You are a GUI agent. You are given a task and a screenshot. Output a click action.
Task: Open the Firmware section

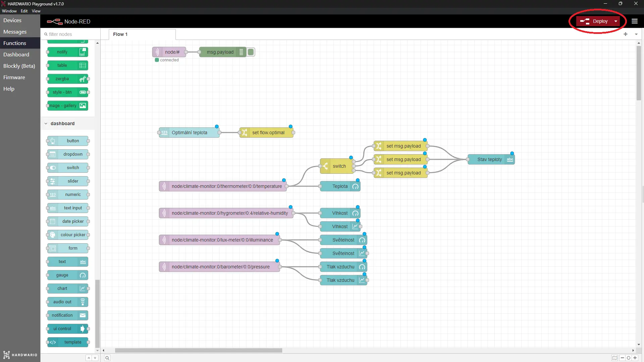20,77
